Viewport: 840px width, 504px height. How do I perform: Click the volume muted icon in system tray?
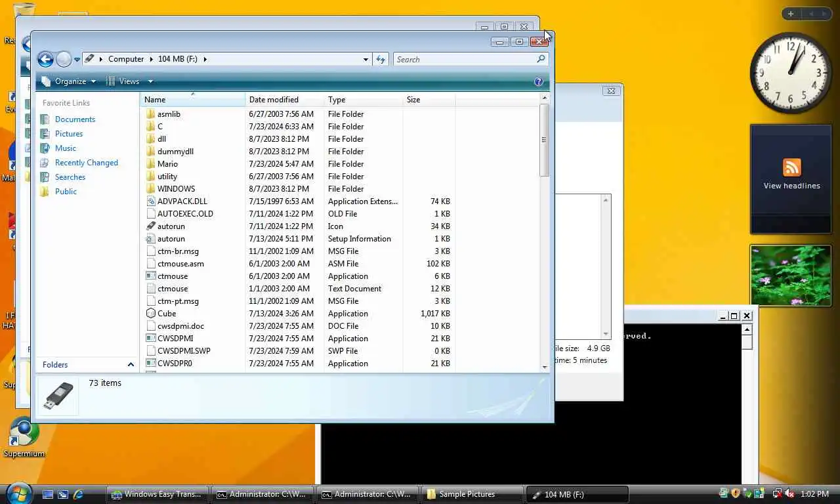pos(789,493)
